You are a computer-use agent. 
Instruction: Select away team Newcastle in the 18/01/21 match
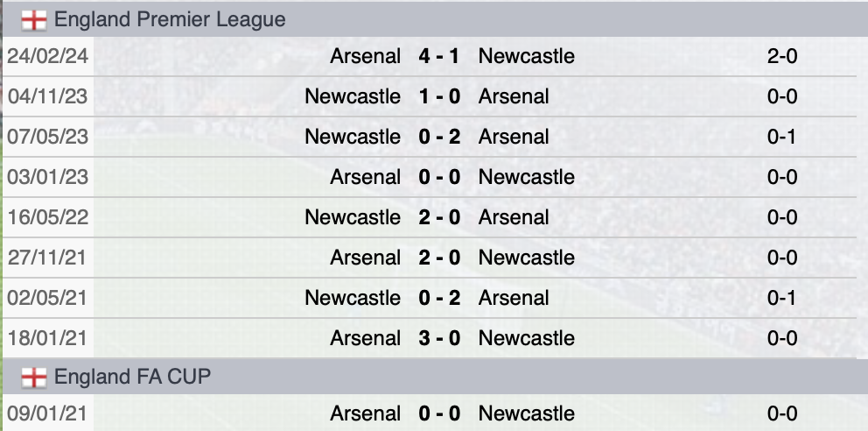(x=527, y=338)
